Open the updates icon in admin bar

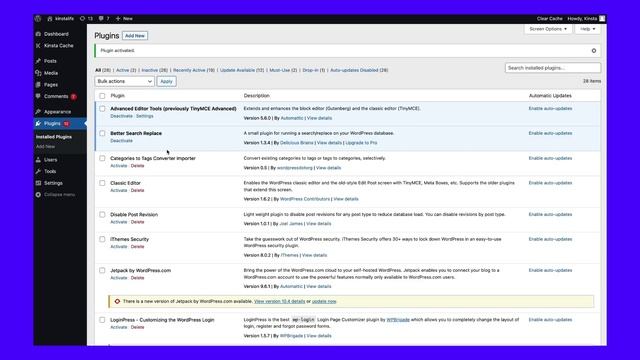click(x=82, y=18)
